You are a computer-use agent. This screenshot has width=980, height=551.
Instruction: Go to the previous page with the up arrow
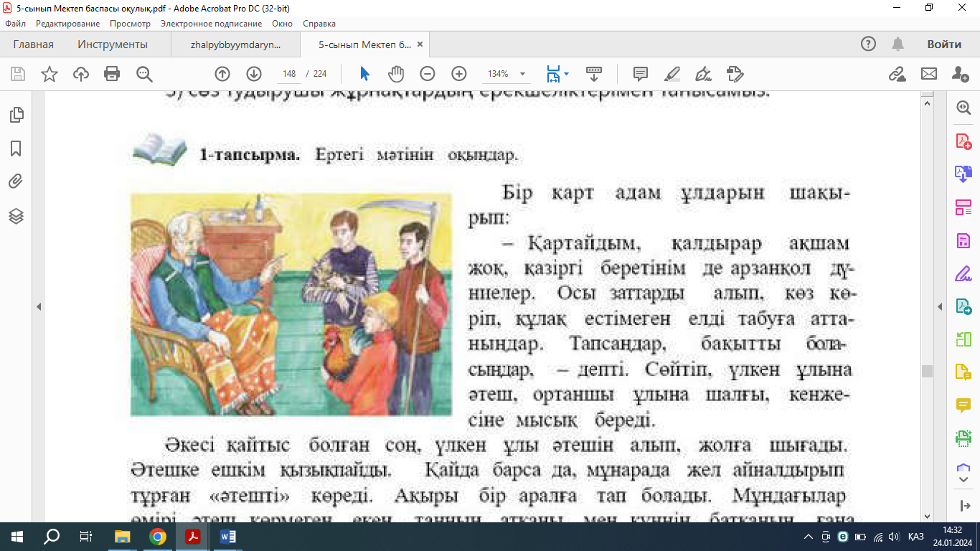[222, 74]
